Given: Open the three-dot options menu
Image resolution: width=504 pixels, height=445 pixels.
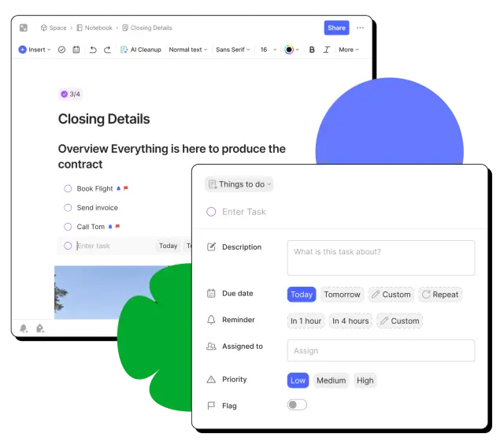Looking at the screenshot, I should pyautogui.click(x=360, y=28).
